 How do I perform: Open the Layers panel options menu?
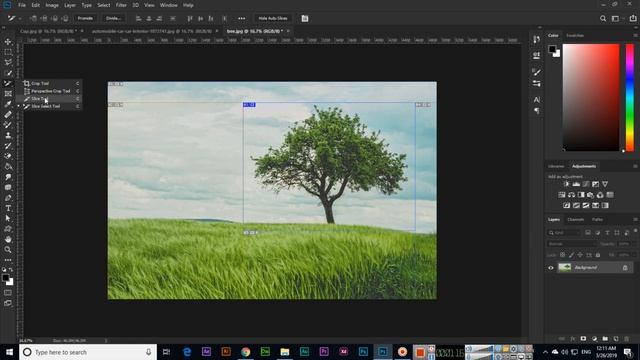click(635, 220)
